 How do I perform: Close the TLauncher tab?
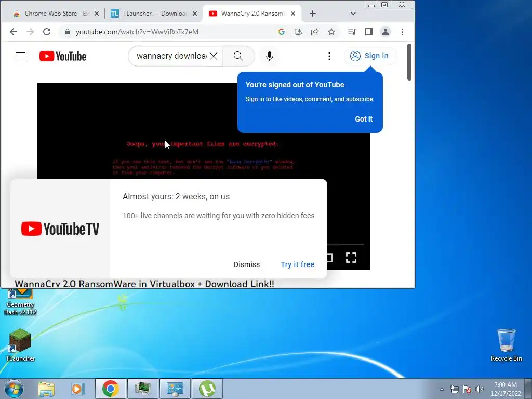tap(195, 14)
